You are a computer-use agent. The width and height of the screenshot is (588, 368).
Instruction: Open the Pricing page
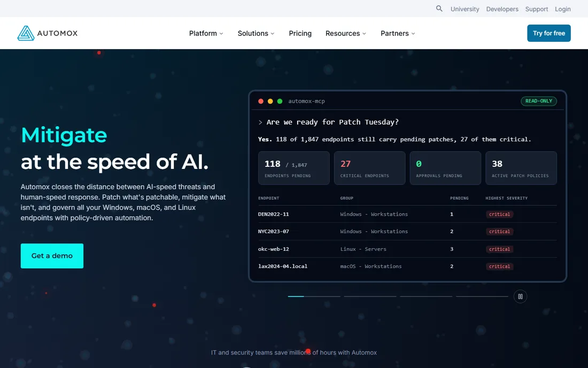300,33
